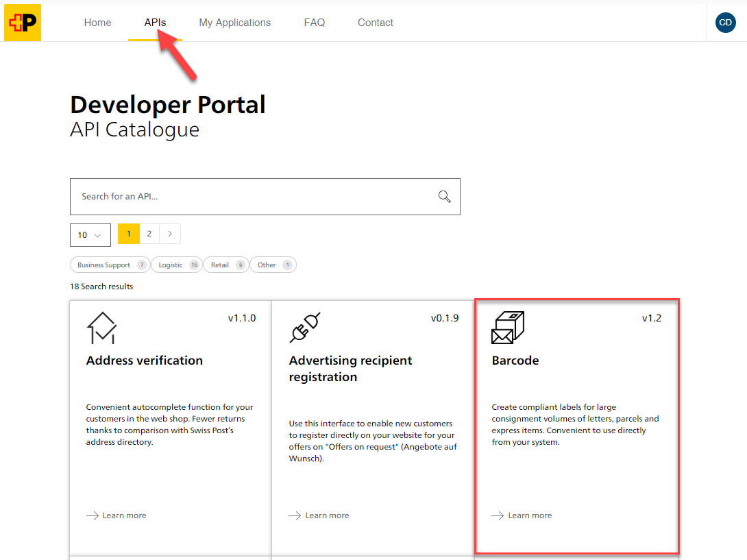The width and height of the screenshot is (747, 560).
Task: Filter by Business Support category
Action: click(x=110, y=265)
